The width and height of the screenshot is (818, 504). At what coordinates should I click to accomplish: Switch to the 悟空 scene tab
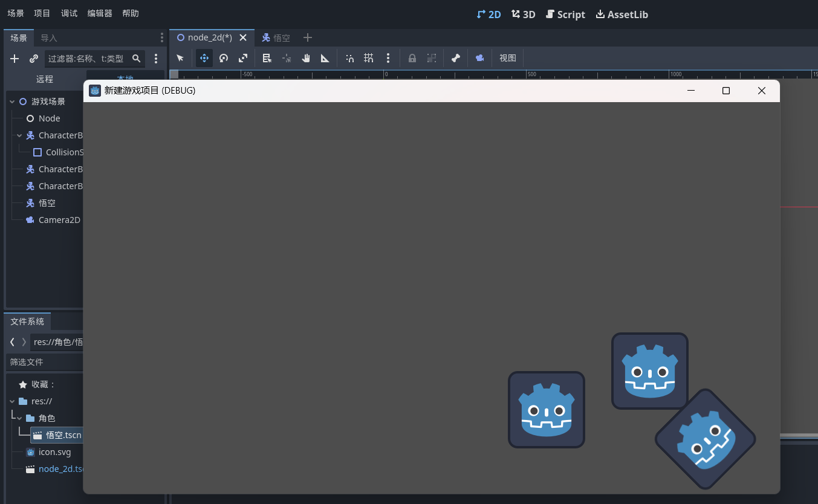pyautogui.click(x=276, y=37)
